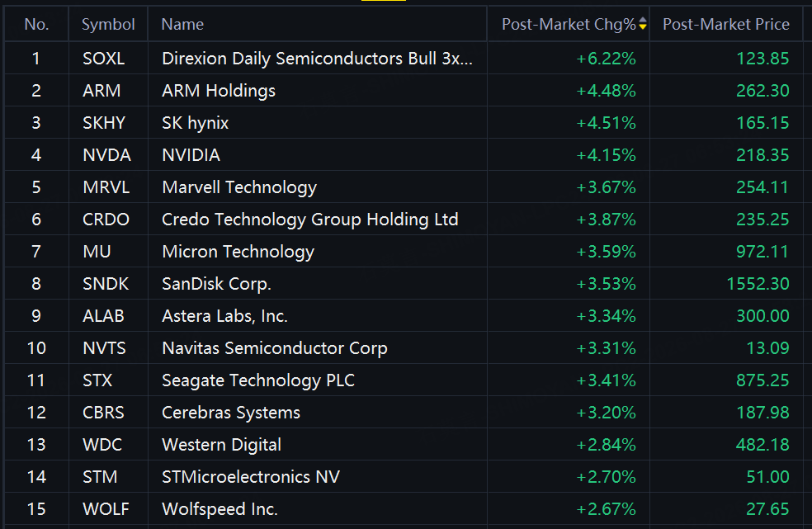Click the WOLF ticker symbol
This screenshot has width=812, height=529.
tap(106, 509)
